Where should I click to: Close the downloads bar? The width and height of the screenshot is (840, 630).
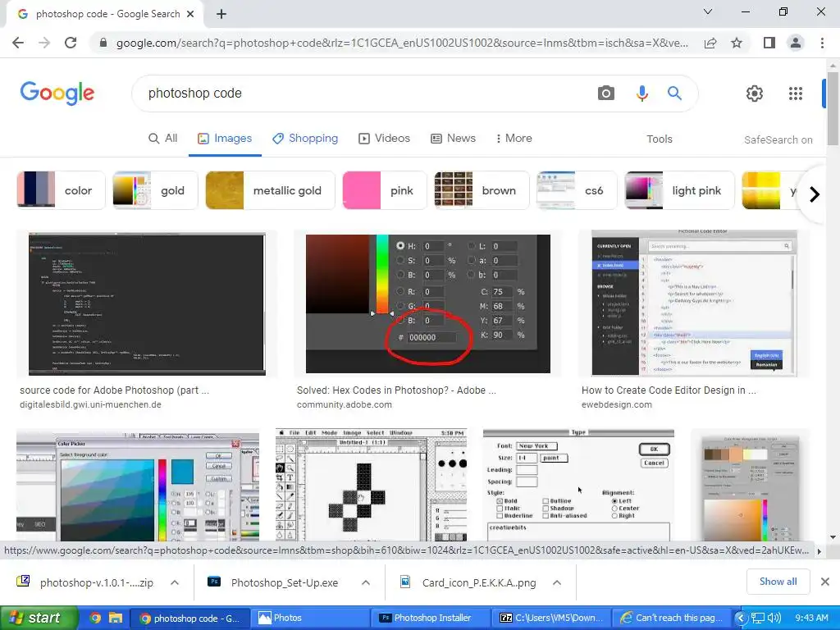(825, 582)
